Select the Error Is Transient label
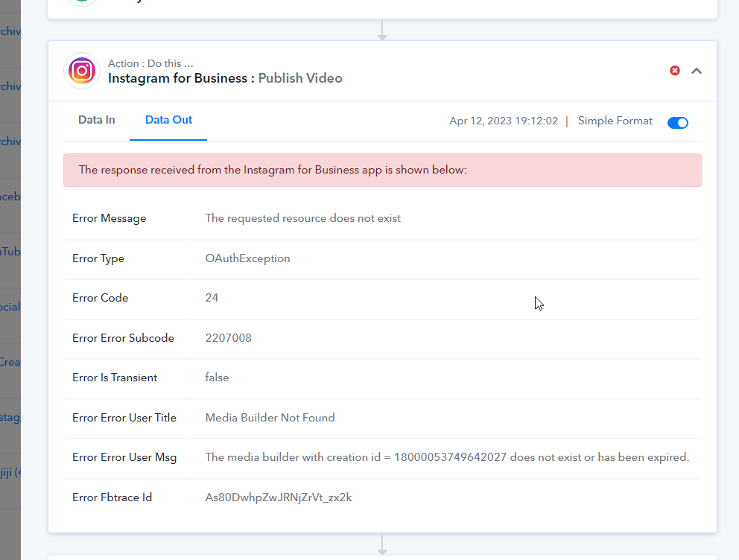This screenshot has width=739, height=560. 115,378
